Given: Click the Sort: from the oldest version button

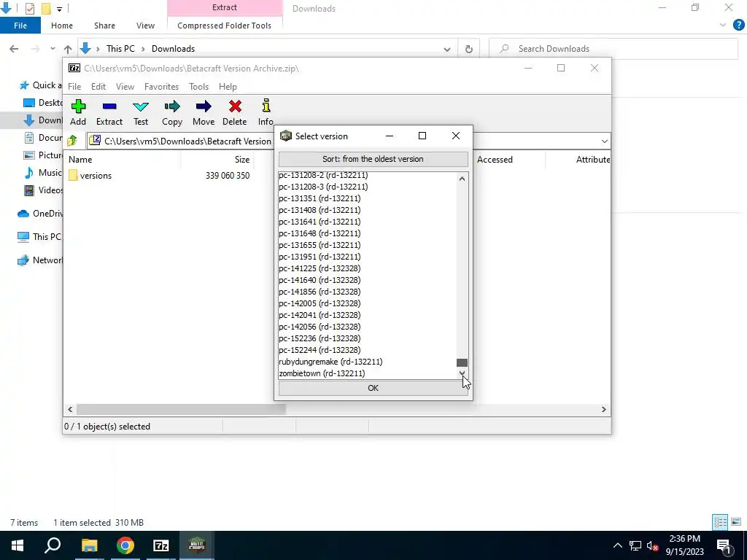Looking at the screenshot, I should [x=373, y=159].
